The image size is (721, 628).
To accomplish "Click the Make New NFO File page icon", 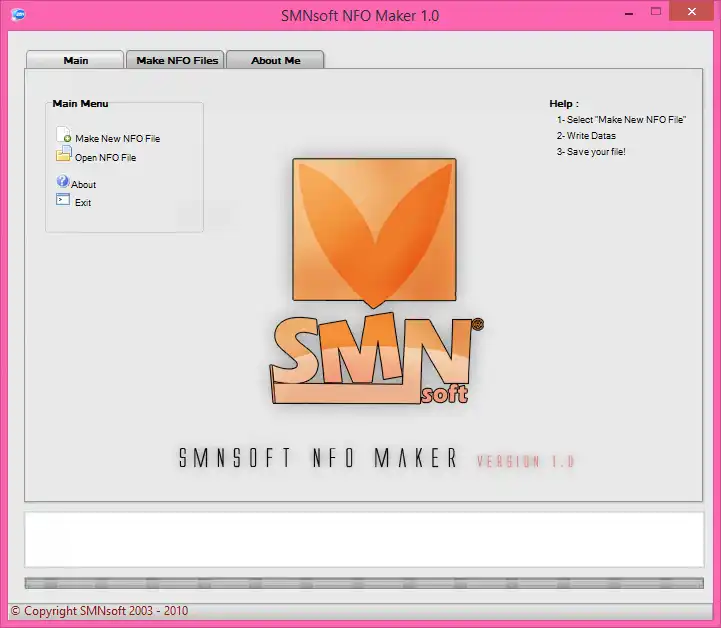I will [x=63, y=135].
